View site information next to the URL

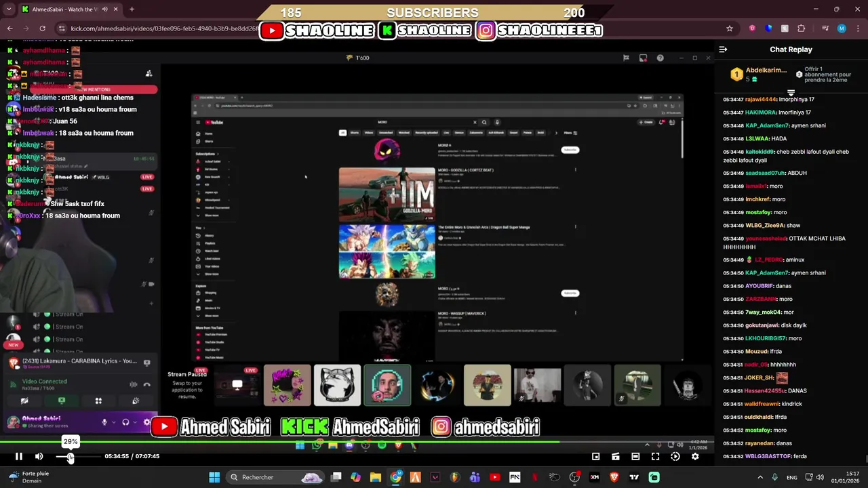(x=62, y=28)
